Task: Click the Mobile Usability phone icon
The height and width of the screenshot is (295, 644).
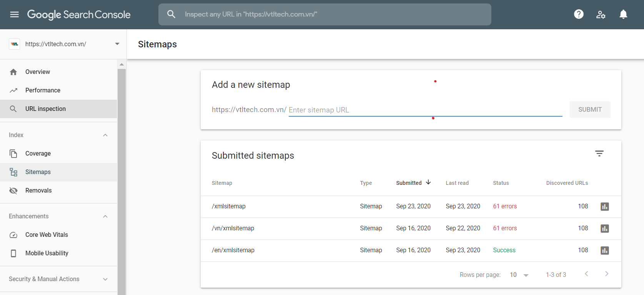Action: pos(13,253)
